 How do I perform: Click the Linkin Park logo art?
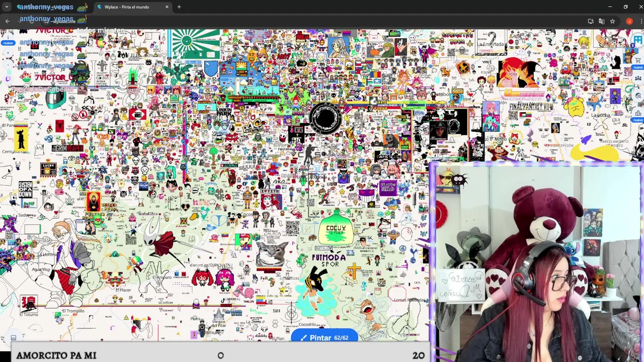[223, 112]
